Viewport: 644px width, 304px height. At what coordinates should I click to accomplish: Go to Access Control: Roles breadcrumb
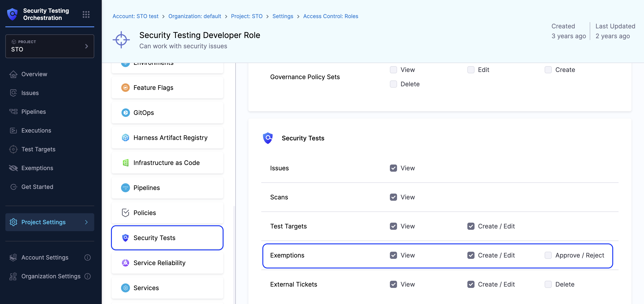(330, 16)
